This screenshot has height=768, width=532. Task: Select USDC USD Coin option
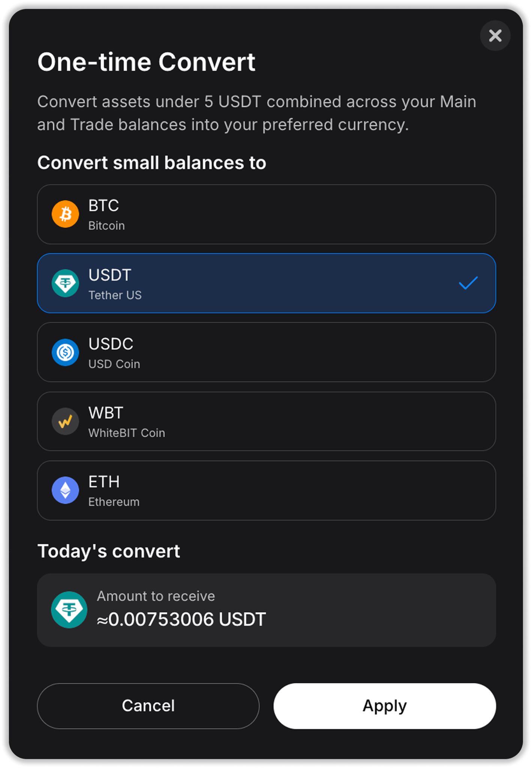pyautogui.click(x=267, y=352)
